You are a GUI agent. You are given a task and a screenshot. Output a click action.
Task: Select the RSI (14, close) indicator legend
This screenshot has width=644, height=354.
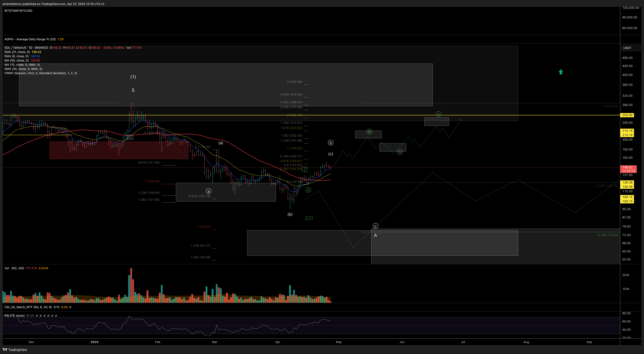pyautogui.click(x=30, y=316)
